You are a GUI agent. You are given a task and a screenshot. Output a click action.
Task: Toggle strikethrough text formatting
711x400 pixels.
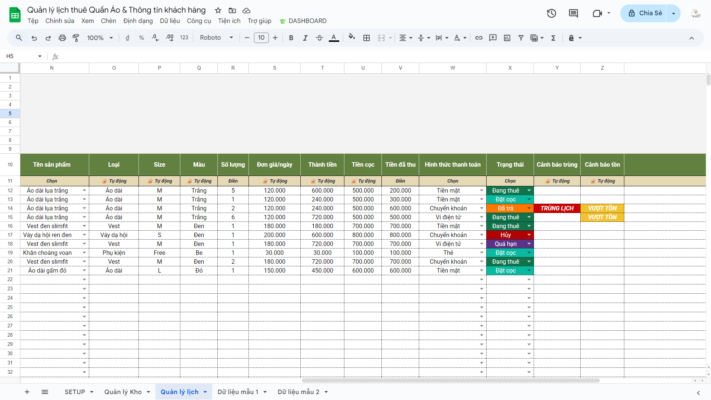[321, 38]
